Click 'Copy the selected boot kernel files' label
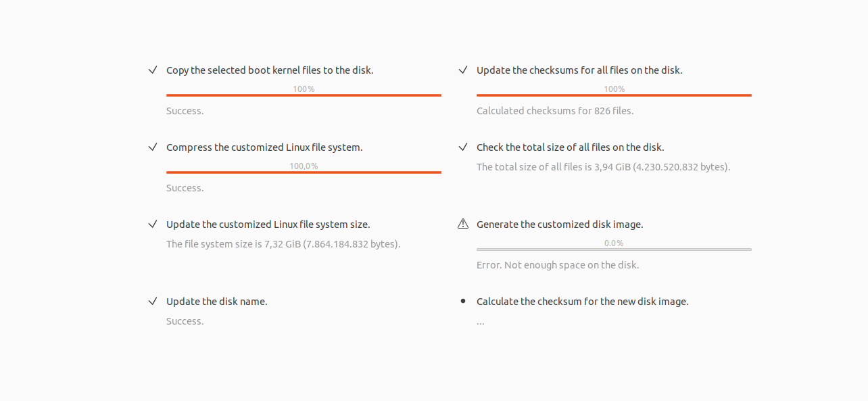The image size is (868, 401). tap(270, 70)
